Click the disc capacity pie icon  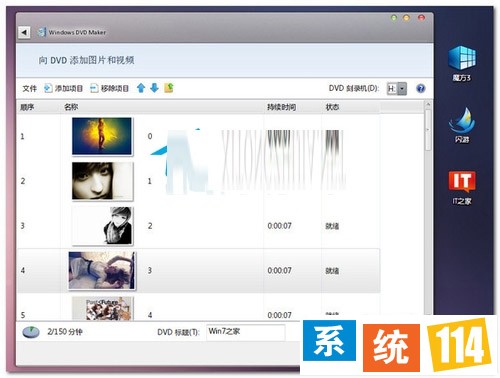31,332
